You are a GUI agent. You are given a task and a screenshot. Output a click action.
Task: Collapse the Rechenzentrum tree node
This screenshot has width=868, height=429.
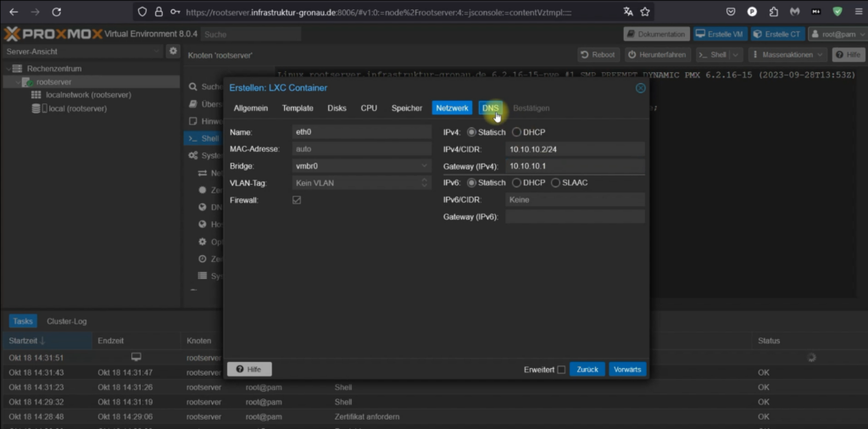point(7,68)
